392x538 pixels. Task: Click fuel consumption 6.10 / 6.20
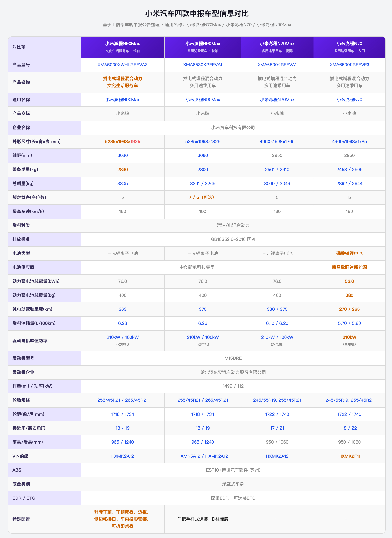pyautogui.click(x=277, y=323)
